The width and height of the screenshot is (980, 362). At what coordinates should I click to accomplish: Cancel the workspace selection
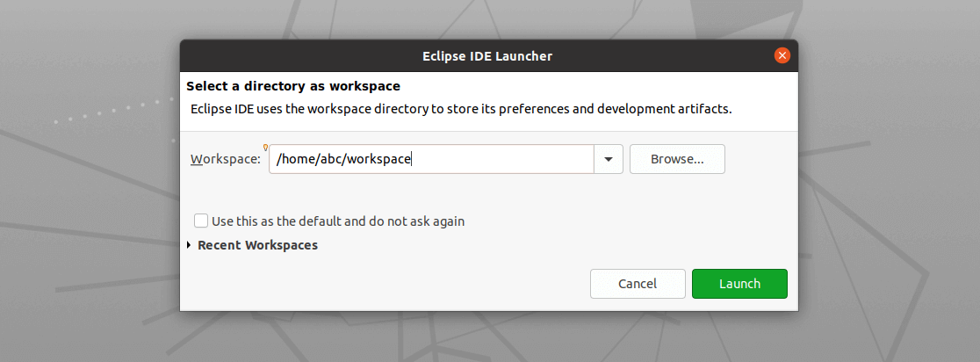tap(638, 284)
